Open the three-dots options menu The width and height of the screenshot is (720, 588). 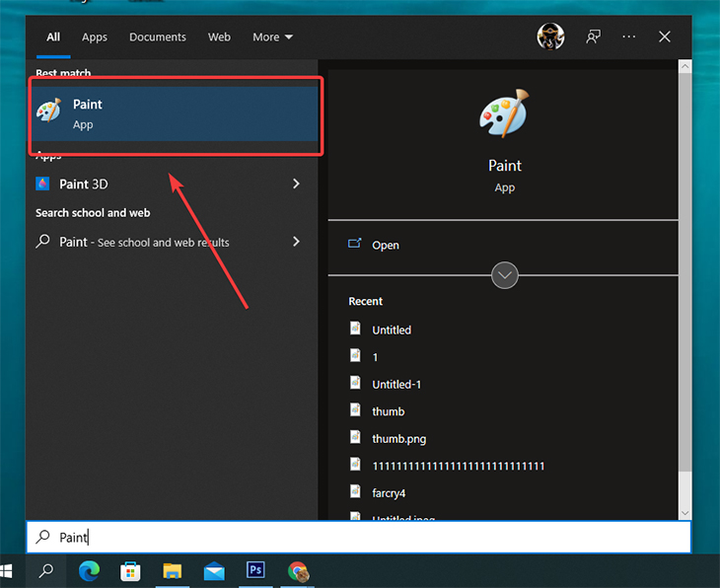point(628,37)
